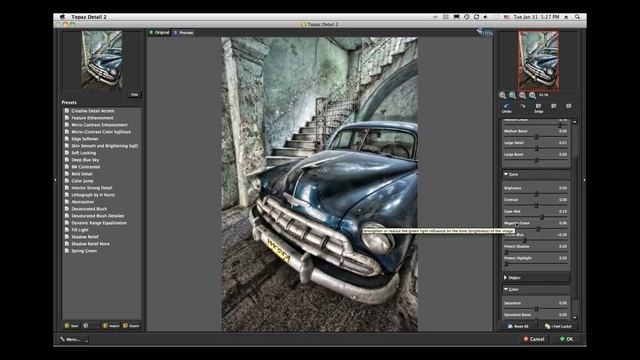Click the Brightness slider handle
Viewport: 640px width, 360px height.
[x=536, y=194]
